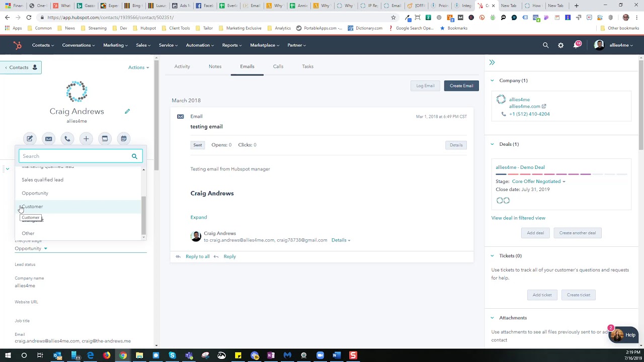Collapse the Deals section
The height and width of the screenshot is (362, 644).
point(492,144)
